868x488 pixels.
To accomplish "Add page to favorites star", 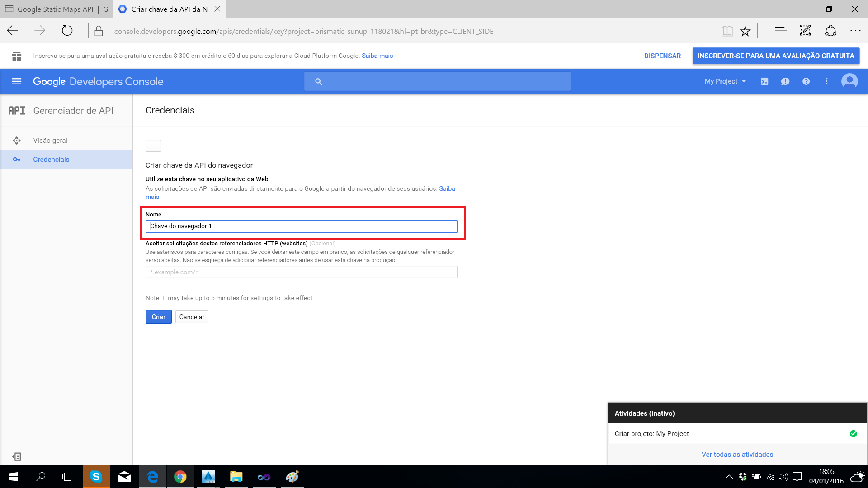I will [x=745, y=31].
